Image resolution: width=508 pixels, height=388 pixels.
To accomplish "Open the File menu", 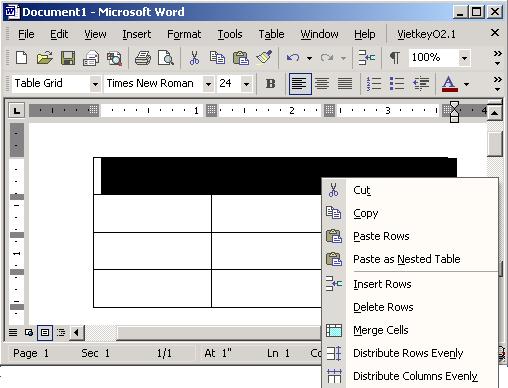I will coord(26,34).
